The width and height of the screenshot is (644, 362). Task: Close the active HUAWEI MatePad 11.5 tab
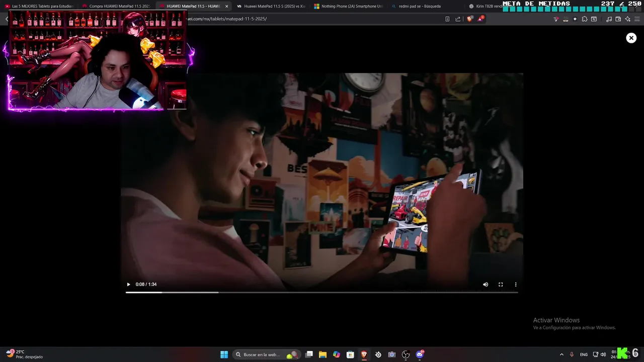click(226, 6)
